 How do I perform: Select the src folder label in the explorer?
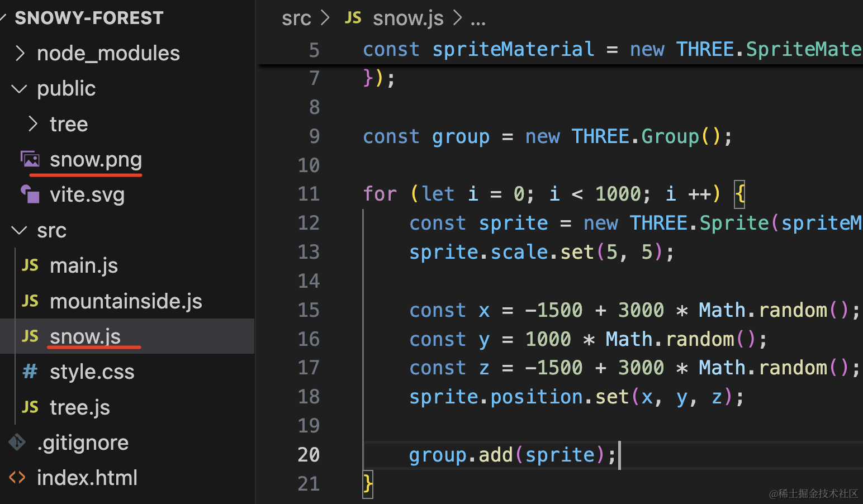[x=51, y=230]
